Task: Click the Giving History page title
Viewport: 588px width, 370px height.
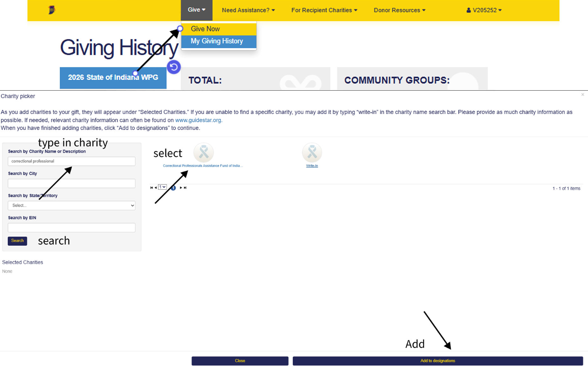Action: point(119,48)
